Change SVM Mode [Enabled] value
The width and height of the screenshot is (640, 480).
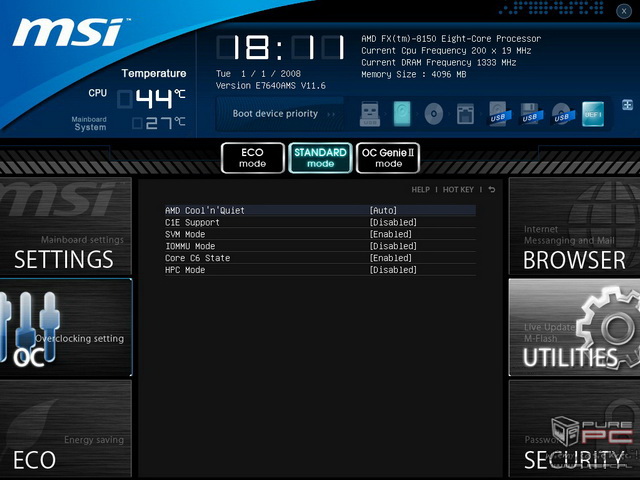[x=391, y=234]
